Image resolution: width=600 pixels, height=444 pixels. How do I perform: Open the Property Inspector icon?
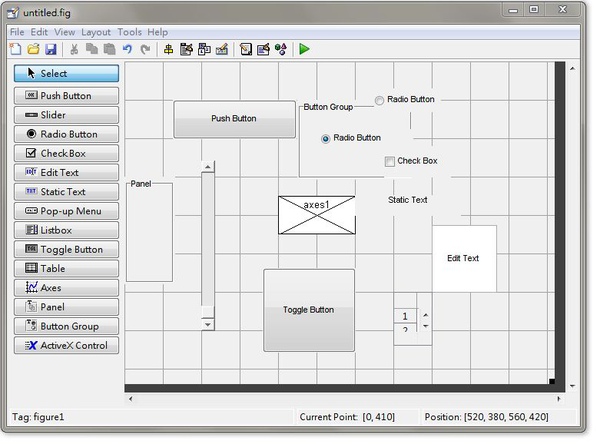coord(263,49)
